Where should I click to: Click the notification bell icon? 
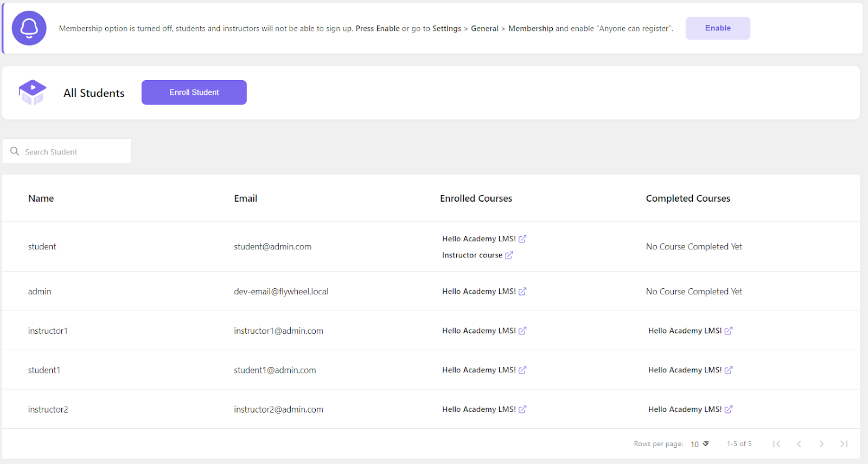click(29, 28)
